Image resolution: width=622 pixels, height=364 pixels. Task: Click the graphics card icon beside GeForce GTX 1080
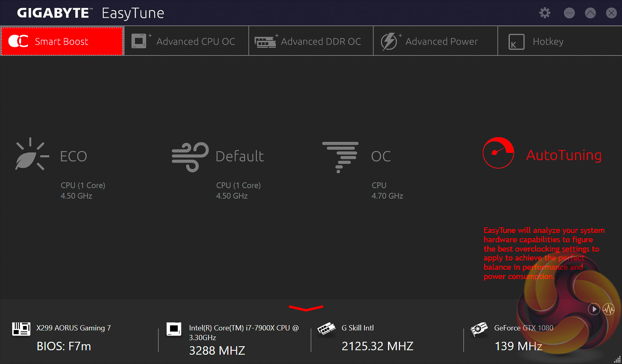[x=479, y=329]
